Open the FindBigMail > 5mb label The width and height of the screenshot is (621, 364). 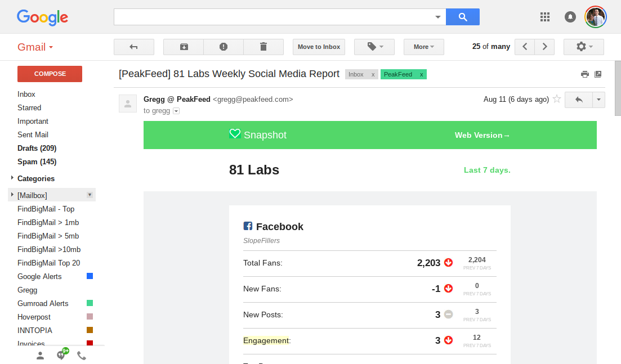point(48,236)
